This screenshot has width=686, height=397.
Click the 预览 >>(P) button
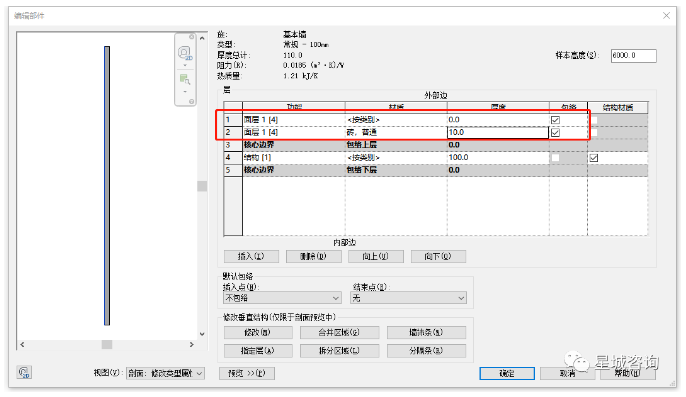(247, 373)
